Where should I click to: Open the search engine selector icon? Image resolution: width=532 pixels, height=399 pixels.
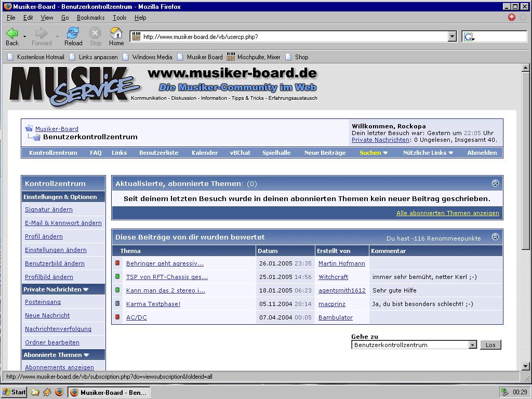469,37
